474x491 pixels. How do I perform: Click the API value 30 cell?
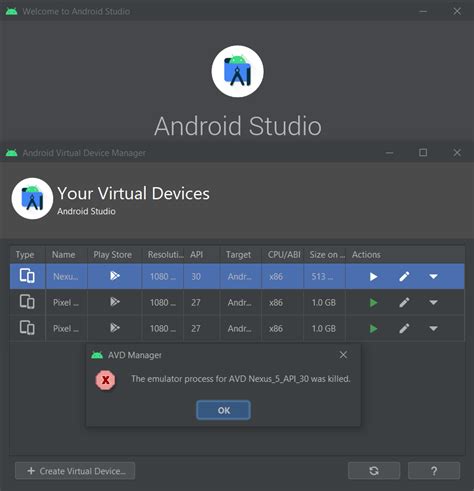click(x=201, y=276)
